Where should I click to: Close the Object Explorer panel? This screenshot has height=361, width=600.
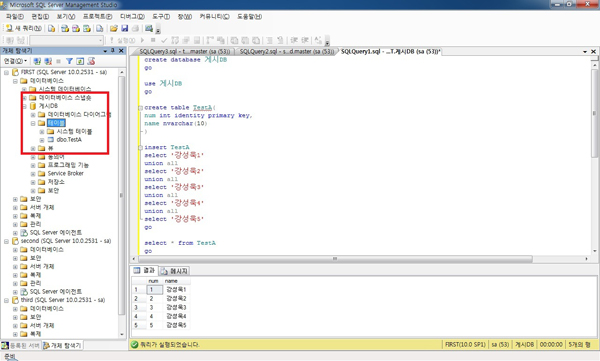point(121,51)
